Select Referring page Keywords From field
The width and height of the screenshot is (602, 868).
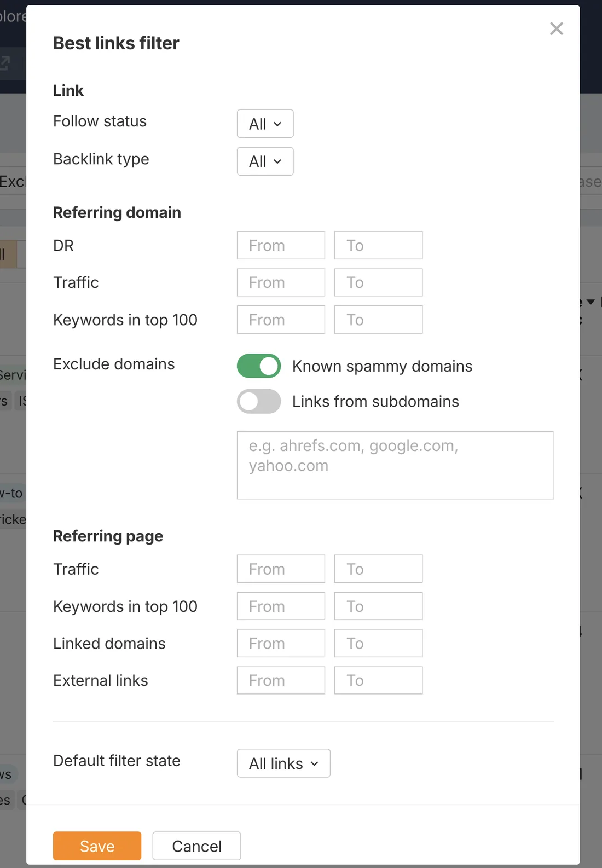(x=281, y=606)
